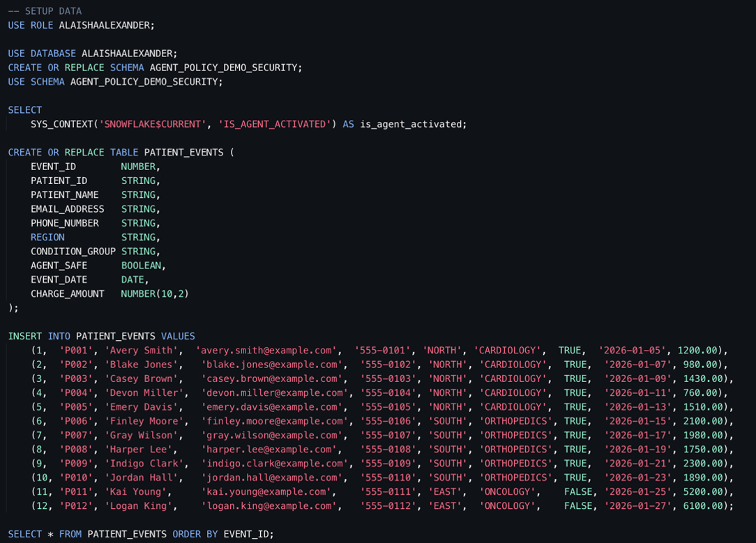Click ORDER BY in final SELECT
756x543 pixels.
click(195, 535)
